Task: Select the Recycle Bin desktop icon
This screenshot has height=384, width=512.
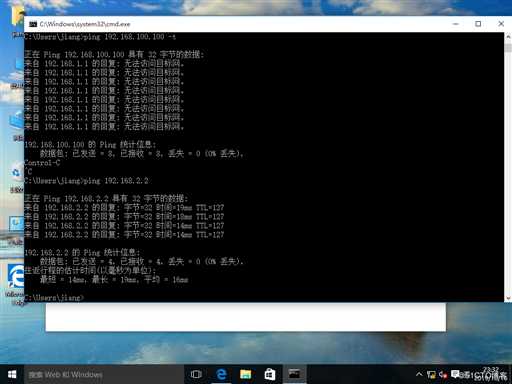Action: (16, 177)
